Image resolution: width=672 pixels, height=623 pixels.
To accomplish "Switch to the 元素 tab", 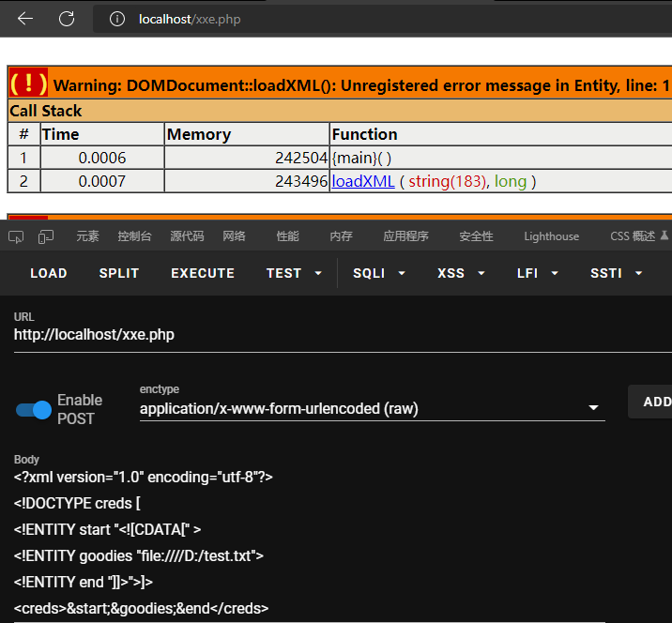I will pyautogui.click(x=87, y=236).
